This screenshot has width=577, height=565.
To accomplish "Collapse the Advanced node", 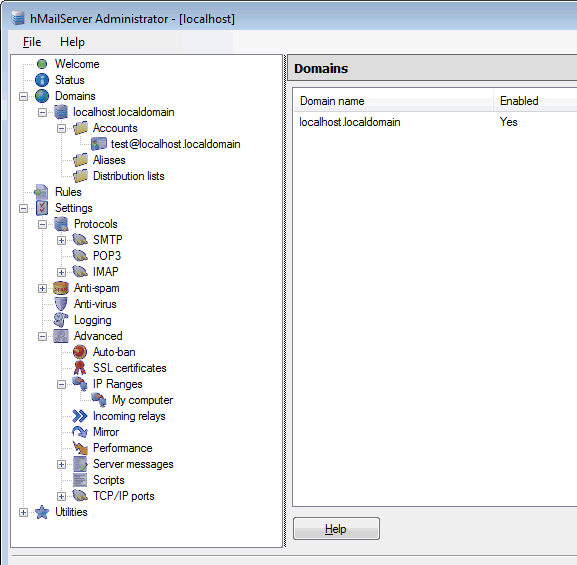I will [x=42, y=336].
